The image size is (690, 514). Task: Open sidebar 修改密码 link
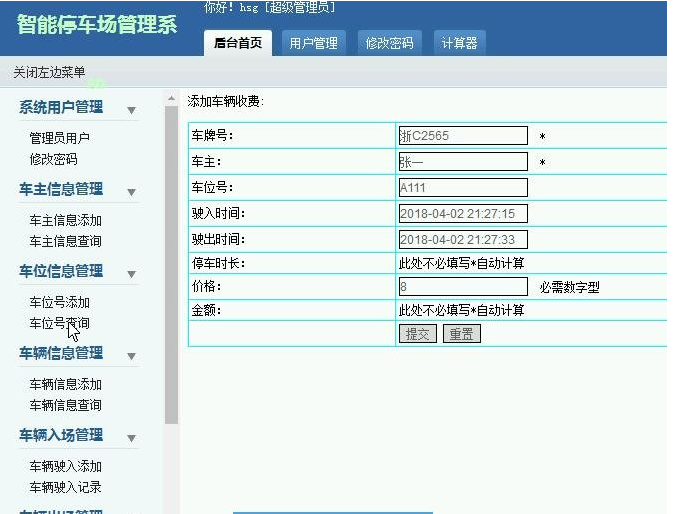(53, 159)
